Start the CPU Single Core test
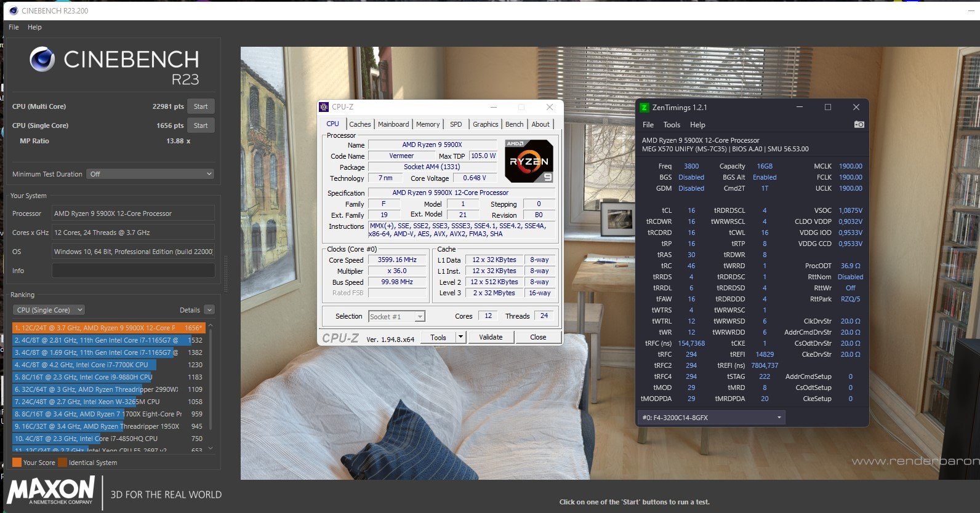 tap(201, 125)
